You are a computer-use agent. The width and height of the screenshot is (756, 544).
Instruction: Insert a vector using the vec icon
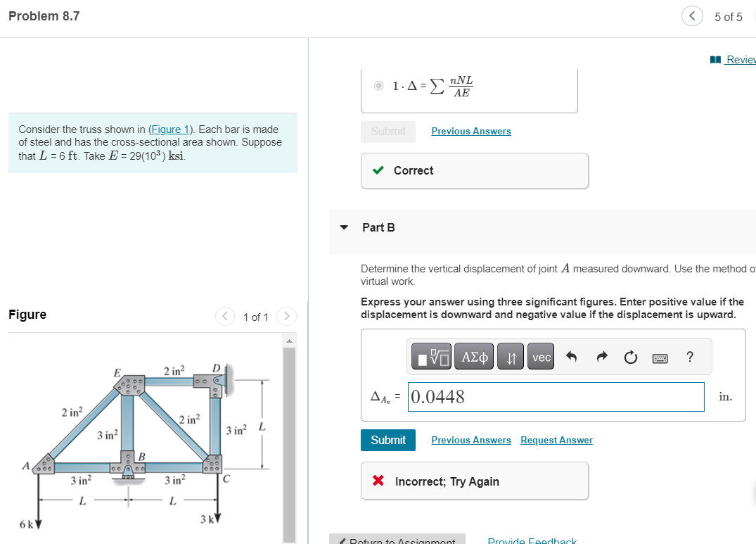point(540,356)
